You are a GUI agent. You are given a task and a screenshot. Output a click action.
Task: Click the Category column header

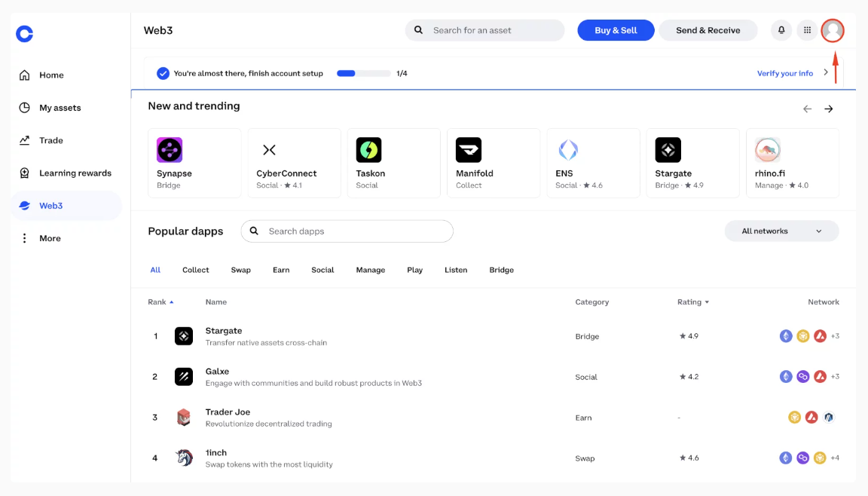coord(591,302)
